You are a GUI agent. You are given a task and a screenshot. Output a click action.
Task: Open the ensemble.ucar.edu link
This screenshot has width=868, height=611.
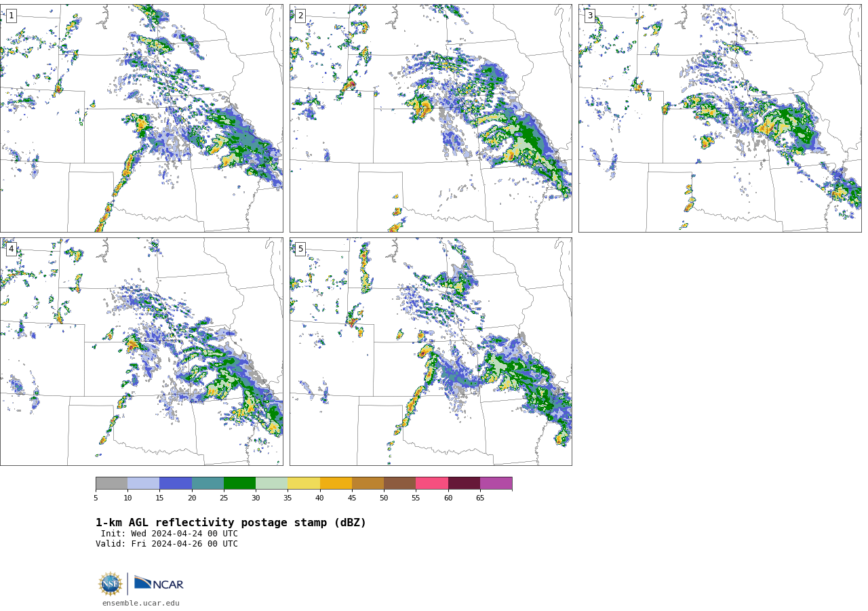[141, 603]
